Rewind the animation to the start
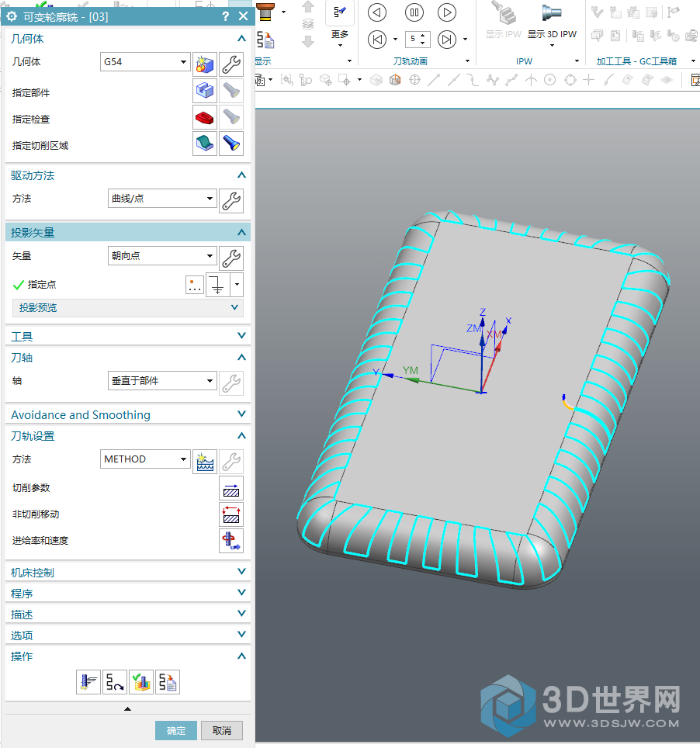The height and width of the screenshot is (748, 700). tap(377, 39)
